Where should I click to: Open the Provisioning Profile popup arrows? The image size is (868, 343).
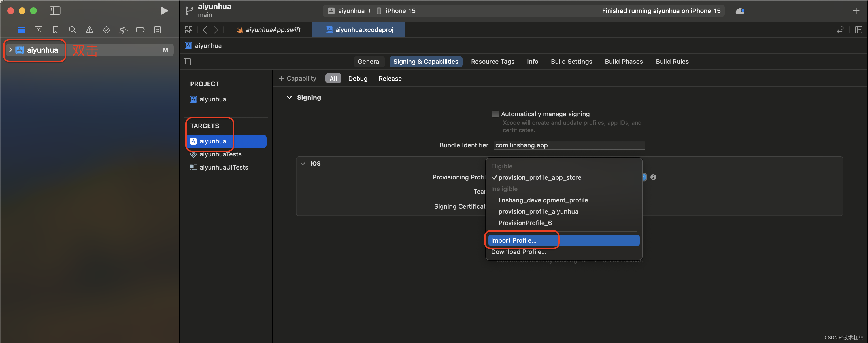[x=644, y=177]
